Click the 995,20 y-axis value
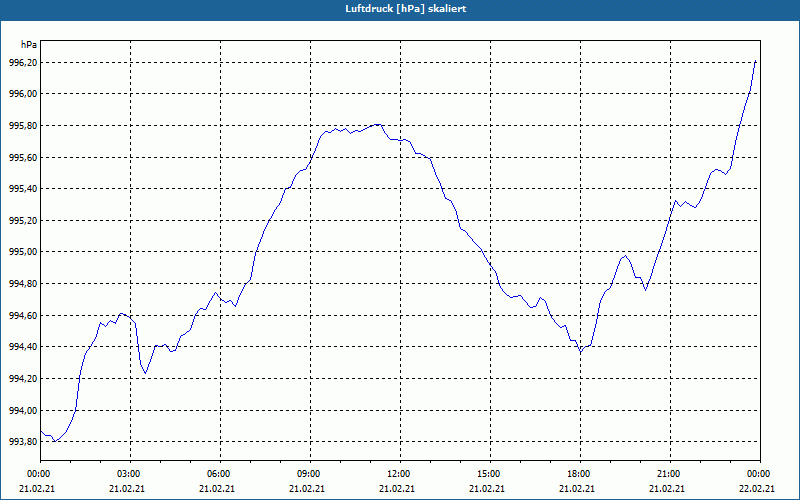The image size is (800, 500). pyautogui.click(x=23, y=220)
